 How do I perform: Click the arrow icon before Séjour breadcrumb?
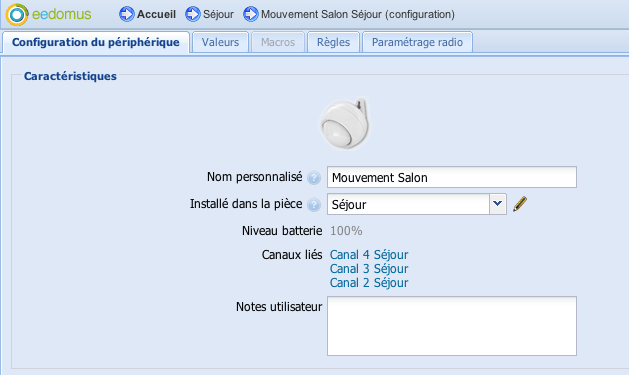pyautogui.click(x=193, y=14)
